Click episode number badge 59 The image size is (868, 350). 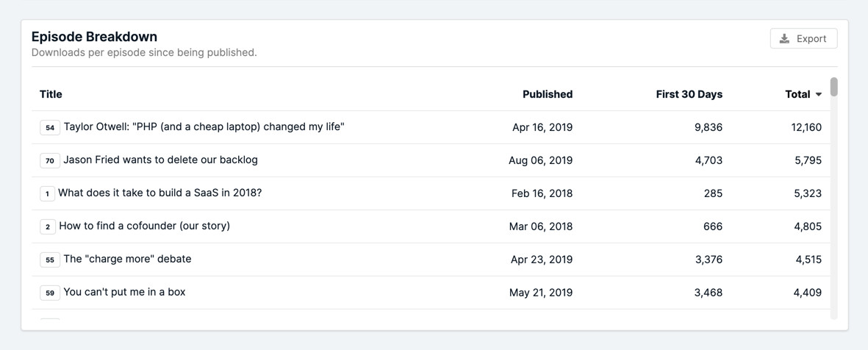[50, 293]
